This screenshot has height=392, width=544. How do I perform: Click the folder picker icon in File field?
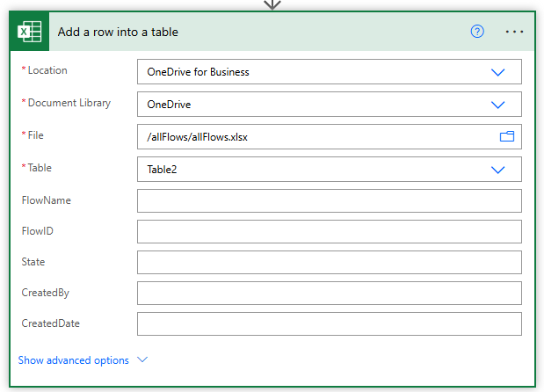pyautogui.click(x=506, y=136)
